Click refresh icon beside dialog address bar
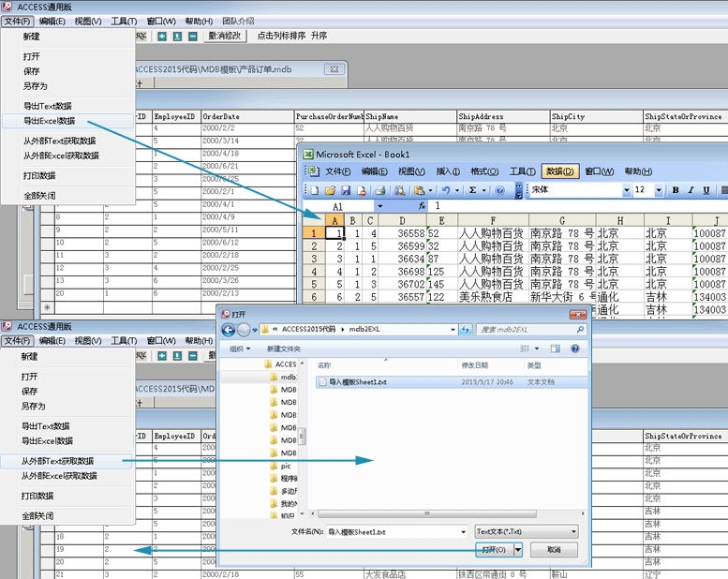This screenshot has height=579, width=728. click(466, 330)
